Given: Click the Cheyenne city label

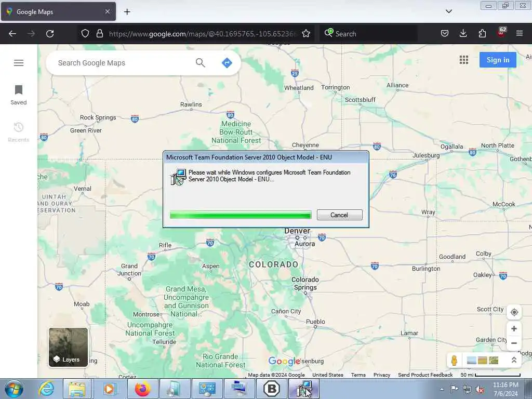Looking at the screenshot, I should coord(305,145).
